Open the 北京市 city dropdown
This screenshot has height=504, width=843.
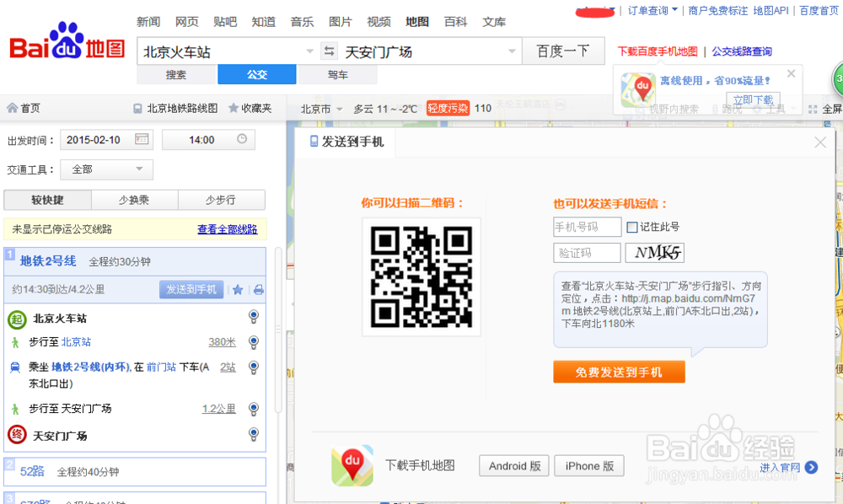point(321,109)
